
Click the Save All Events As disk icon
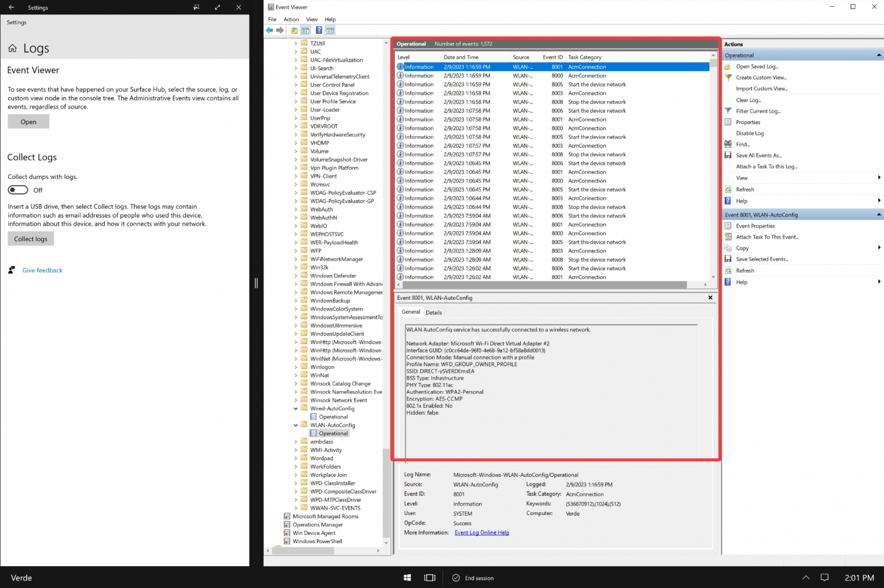727,155
